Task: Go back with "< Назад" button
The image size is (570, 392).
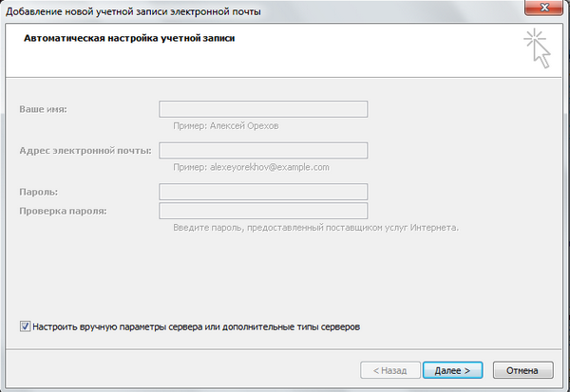Action: [389, 369]
